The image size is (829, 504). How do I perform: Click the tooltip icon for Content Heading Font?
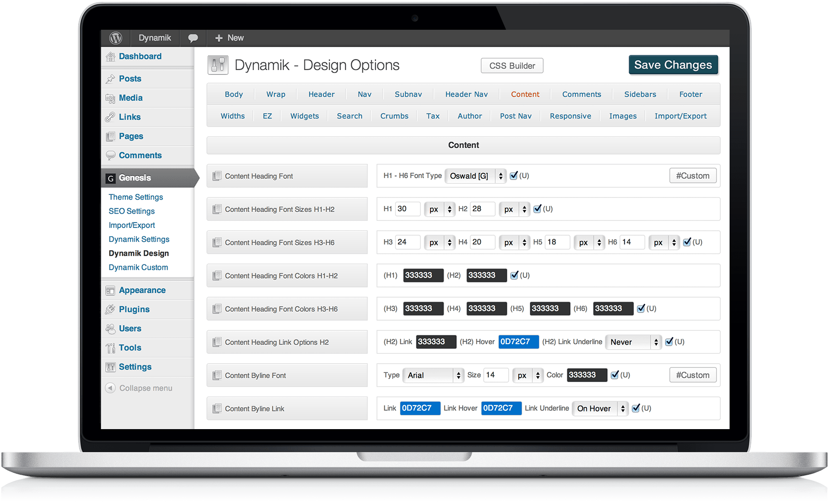[x=217, y=176]
